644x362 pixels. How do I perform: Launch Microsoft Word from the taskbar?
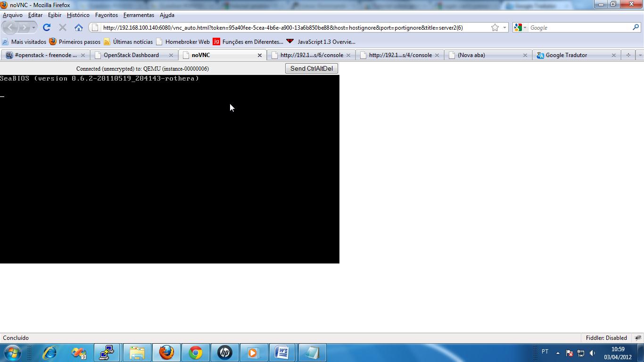coord(282,353)
